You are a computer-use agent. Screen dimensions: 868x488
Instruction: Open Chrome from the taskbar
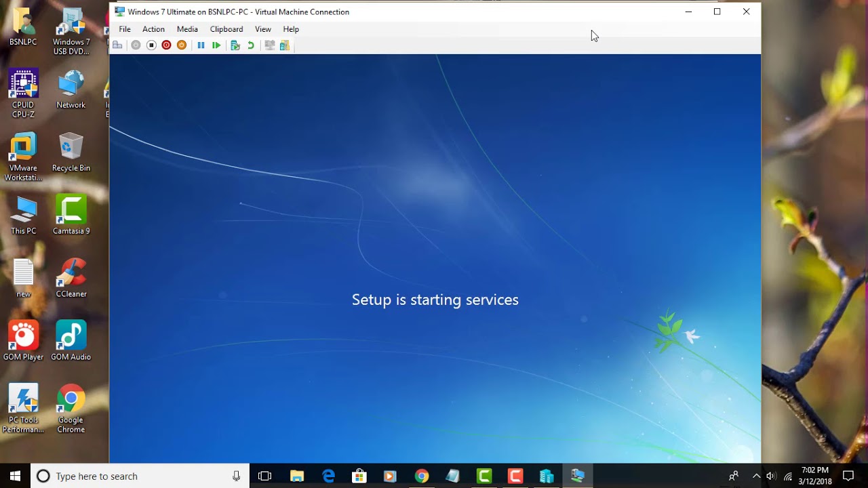coord(422,476)
